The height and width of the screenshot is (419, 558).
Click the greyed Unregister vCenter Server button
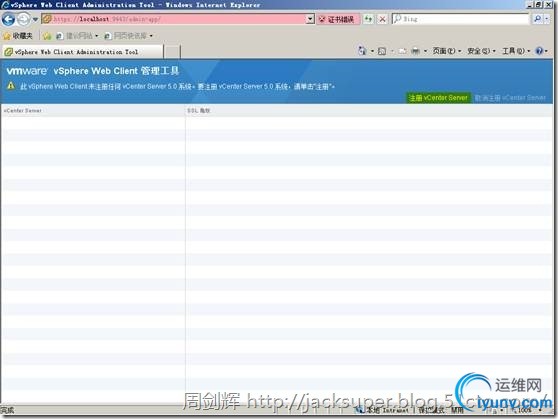(510, 98)
